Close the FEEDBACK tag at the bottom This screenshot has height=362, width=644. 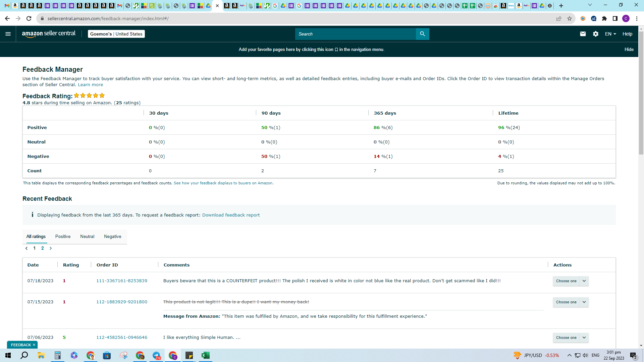(34, 345)
